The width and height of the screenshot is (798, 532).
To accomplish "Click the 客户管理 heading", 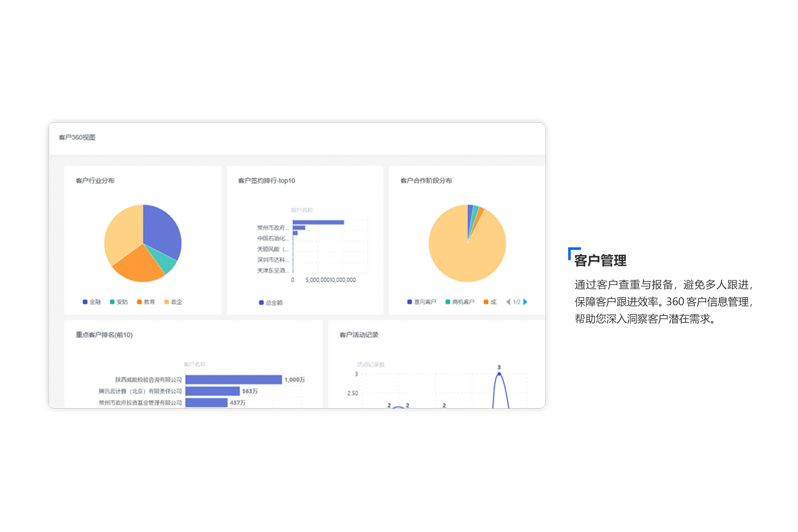I will (x=601, y=261).
